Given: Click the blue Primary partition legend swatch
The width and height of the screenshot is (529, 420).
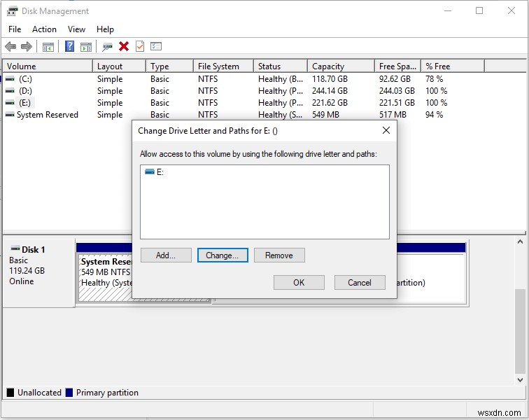Looking at the screenshot, I should (x=69, y=392).
